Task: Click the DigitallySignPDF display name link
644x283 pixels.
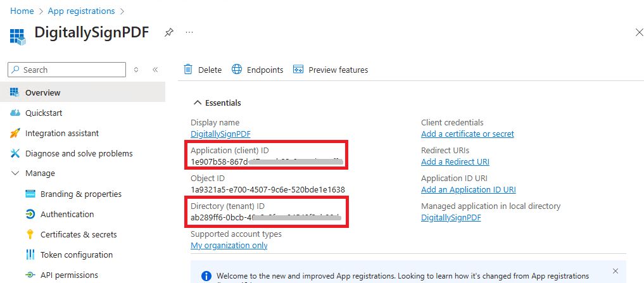Action: click(x=220, y=134)
